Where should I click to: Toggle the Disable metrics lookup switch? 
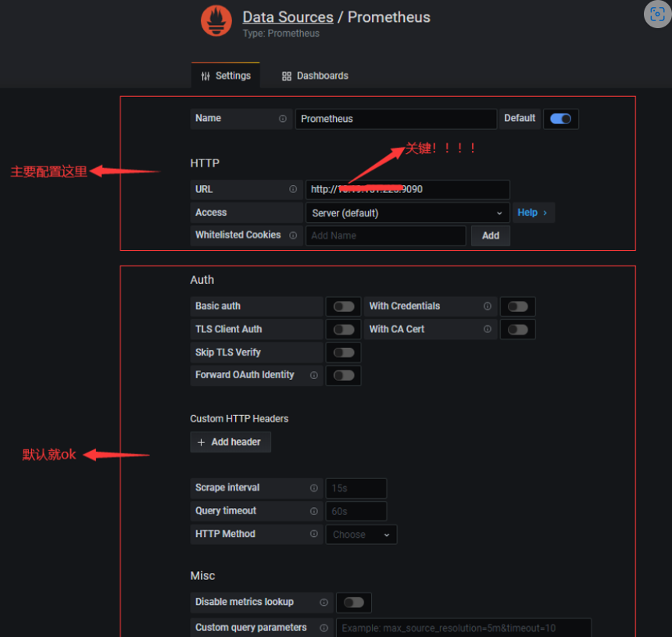coord(354,603)
